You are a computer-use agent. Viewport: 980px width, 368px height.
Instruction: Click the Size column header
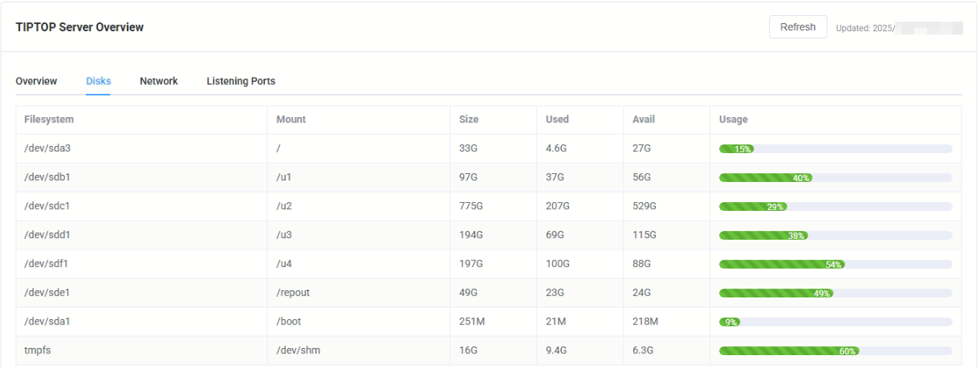[469, 119]
